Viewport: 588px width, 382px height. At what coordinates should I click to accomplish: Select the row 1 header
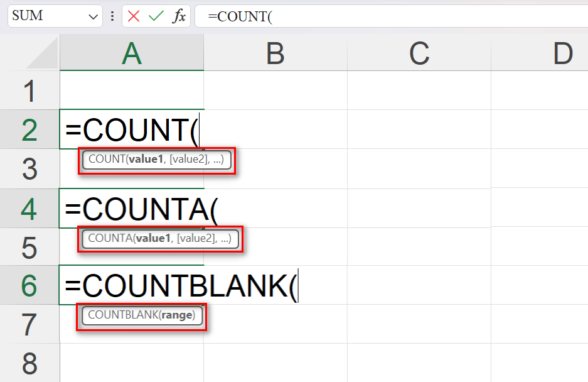pyautogui.click(x=29, y=92)
